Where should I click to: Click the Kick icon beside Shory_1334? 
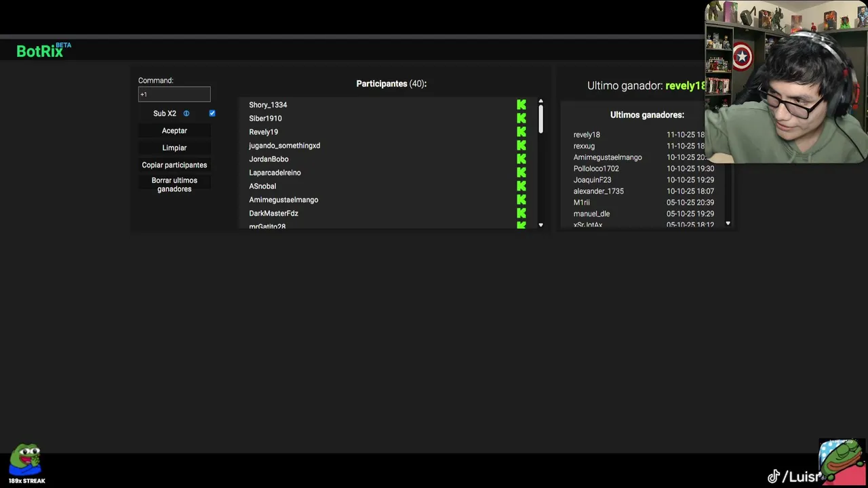click(x=521, y=105)
